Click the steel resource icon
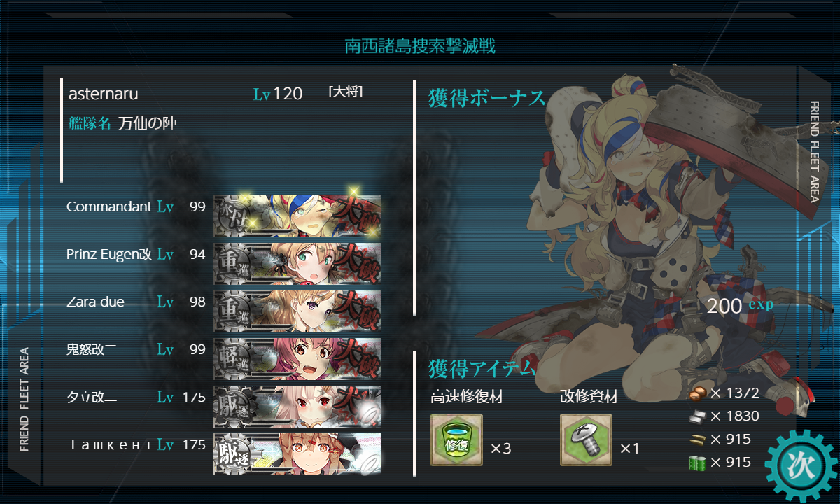This screenshot has height=504, width=840. (x=696, y=416)
